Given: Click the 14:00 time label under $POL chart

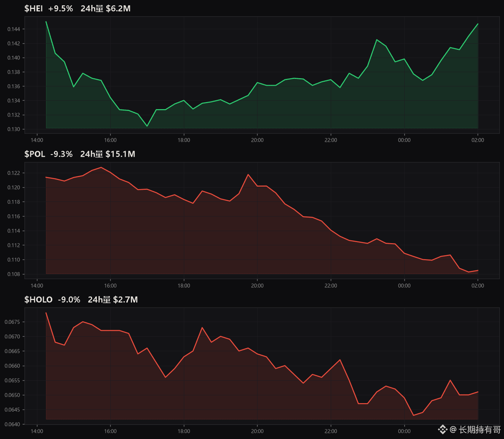Looking at the screenshot, I should coord(37,286).
